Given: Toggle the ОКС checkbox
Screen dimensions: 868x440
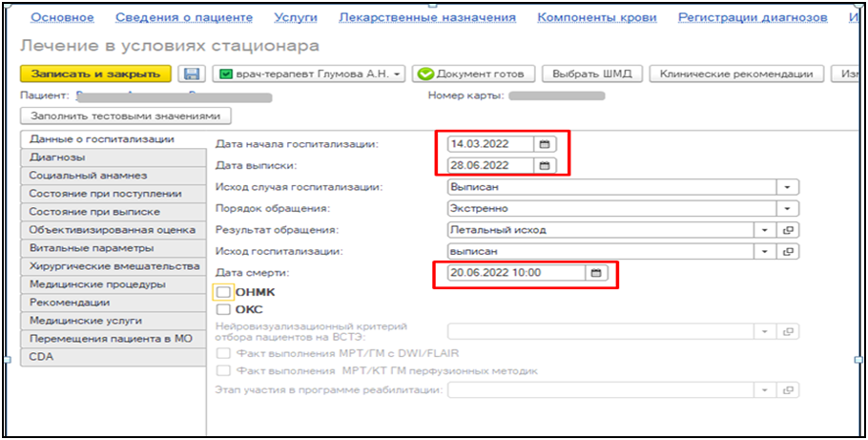Looking at the screenshot, I should click(223, 309).
